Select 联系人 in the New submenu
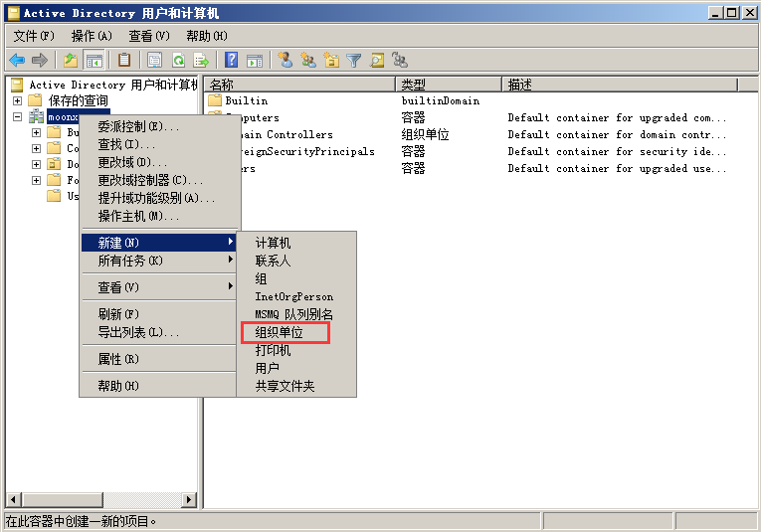Image resolution: width=761 pixels, height=532 pixels. (296, 261)
